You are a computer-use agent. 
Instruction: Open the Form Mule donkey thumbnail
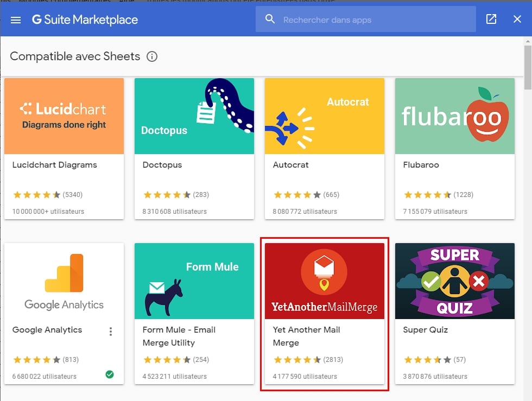pyautogui.click(x=194, y=281)
